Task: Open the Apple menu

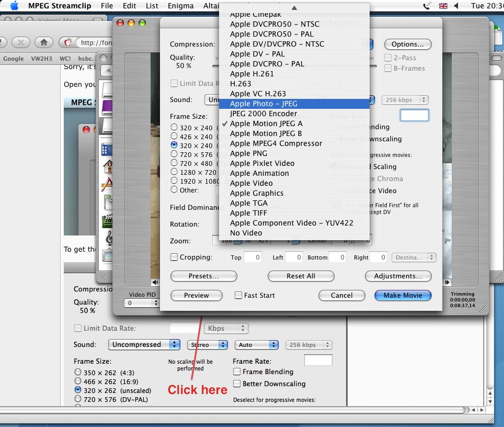Action: pyautogui.click(x=14, y=6)
